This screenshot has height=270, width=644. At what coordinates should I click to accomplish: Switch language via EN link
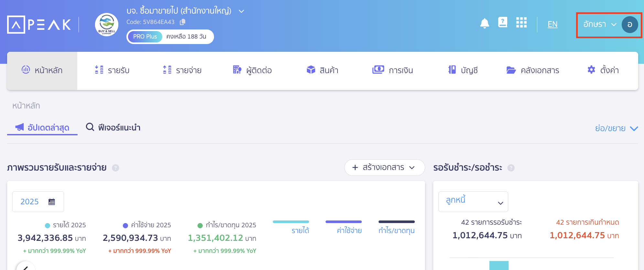pyautogui.click(x=552, y=24)
